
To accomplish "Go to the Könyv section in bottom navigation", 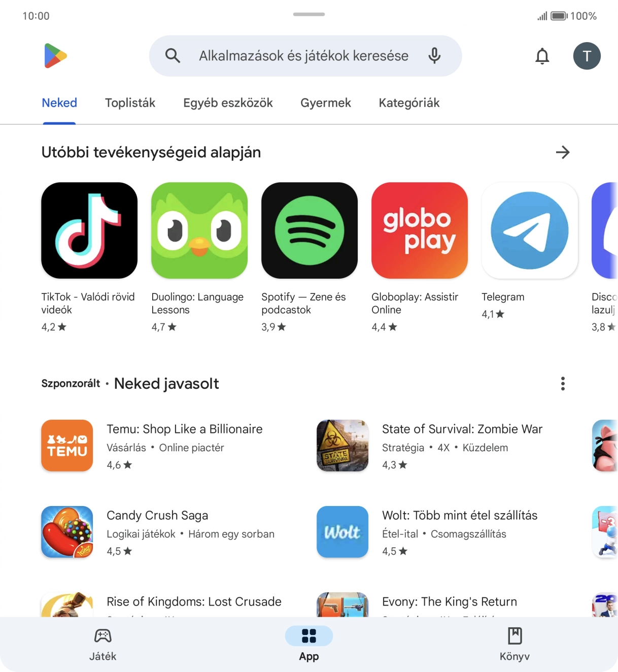I will pyautogui.click(x=514, y=645).
